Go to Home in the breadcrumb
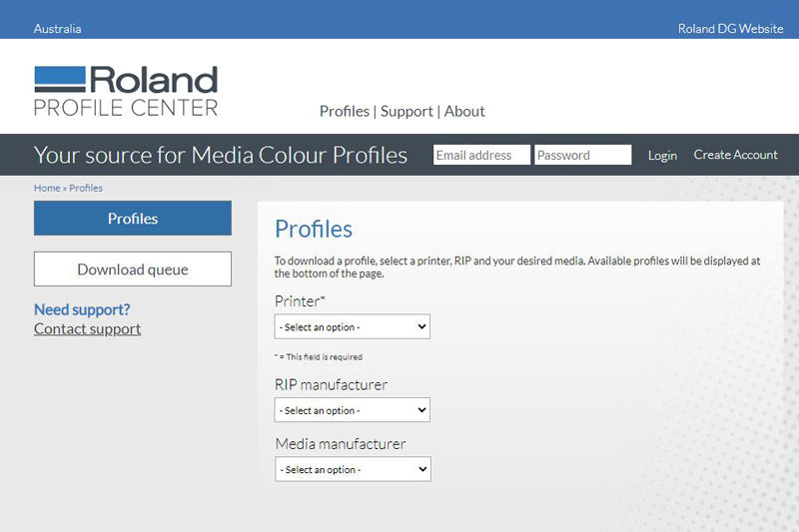Screen dimensions: 799x532 click(47, 188)
